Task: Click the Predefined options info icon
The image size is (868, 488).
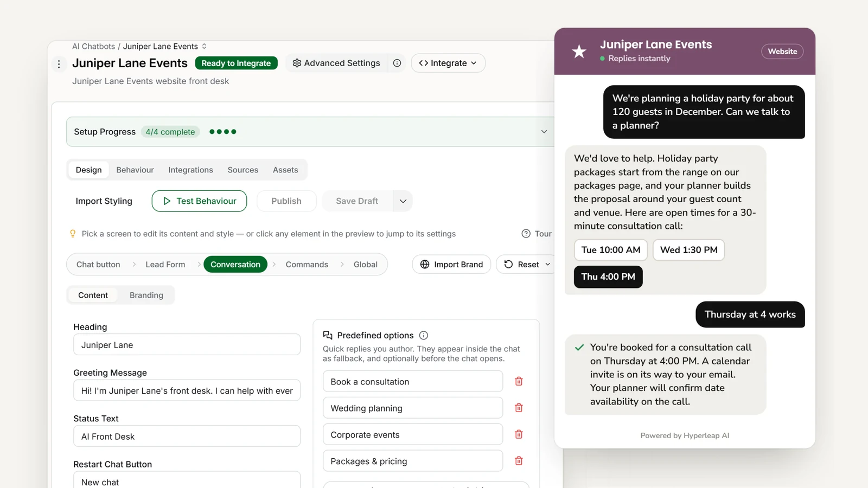Action: (x=424, y=336)
